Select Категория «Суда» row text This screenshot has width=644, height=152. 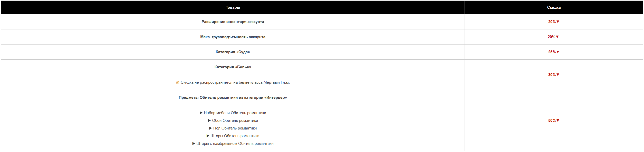pos(233,52)
